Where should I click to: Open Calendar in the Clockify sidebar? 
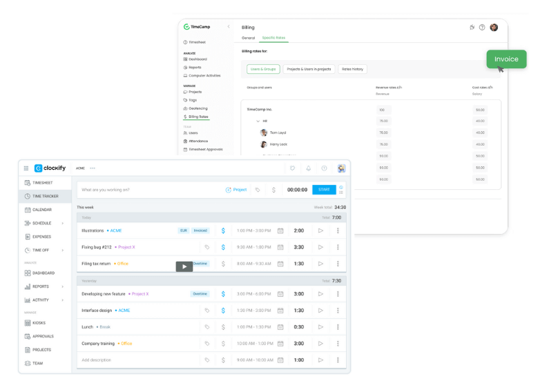click(41, 209)
